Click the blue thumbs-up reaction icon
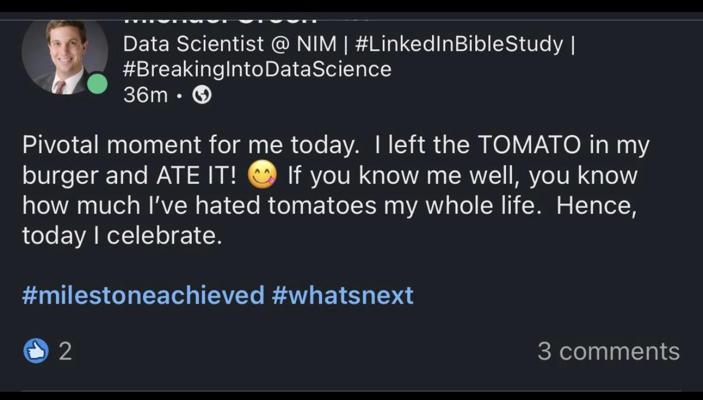Screen dimensions: 703x400 coord(36,351)
